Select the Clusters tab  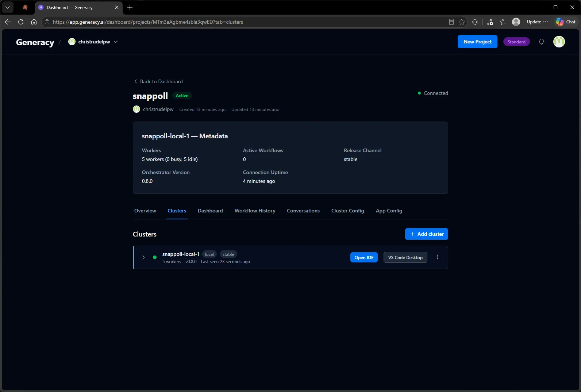click(x=177, y=211)
